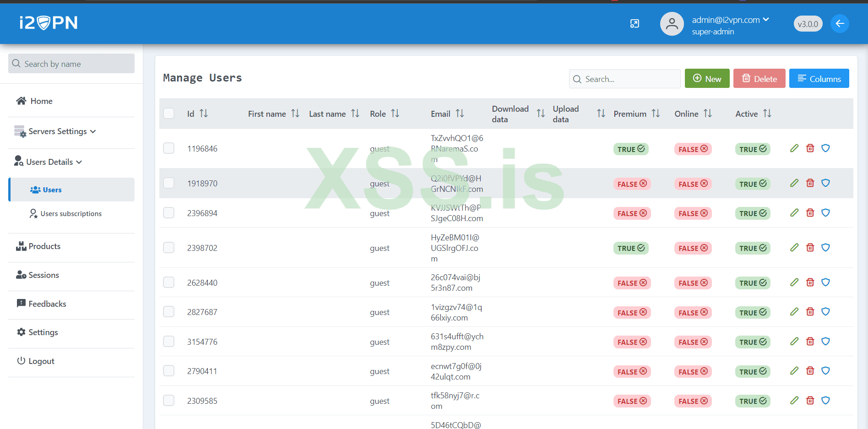
Task: Focus the Manage Users Search field
Action: click(x=624, y=79)
